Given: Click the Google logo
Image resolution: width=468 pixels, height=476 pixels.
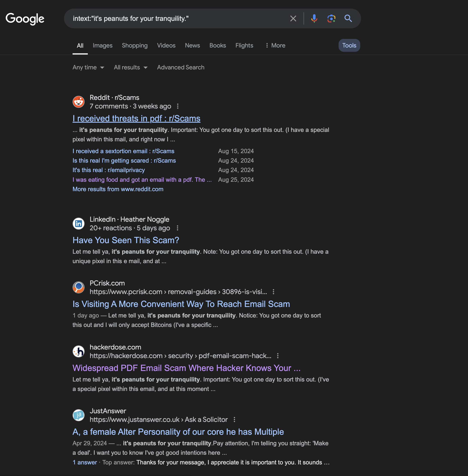Looking at the screenshot, I should pyautogui.click(x=25, y=19).
